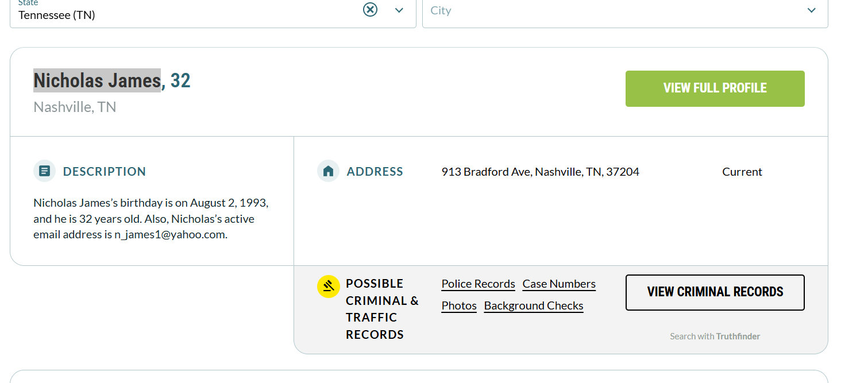
Task: Click the Nicholas James name heading
Action: pyautogui.click(x=97, y=80)
